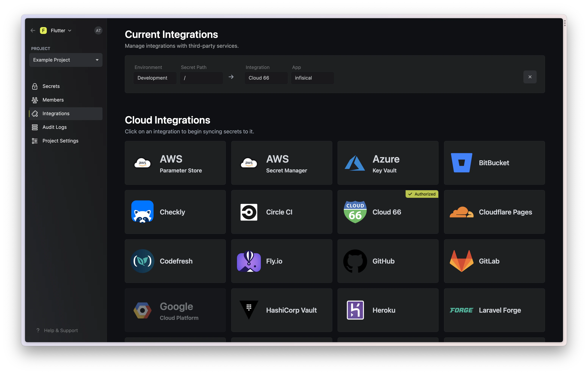Click the Cloud 66 card label
The width and height of the screenshot is (588, 374).
click(x=387, y=212)
